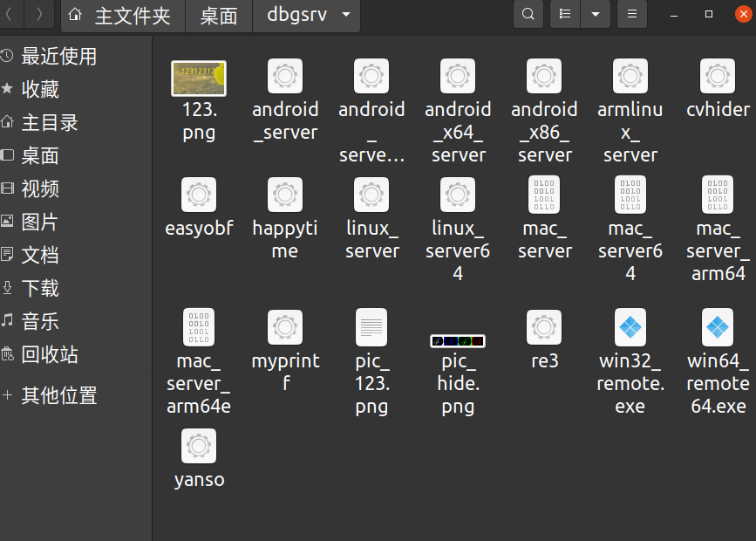Select the mac_server_arm64e binary icon
This screenshot has height=541, width=756.
(199, 327)
